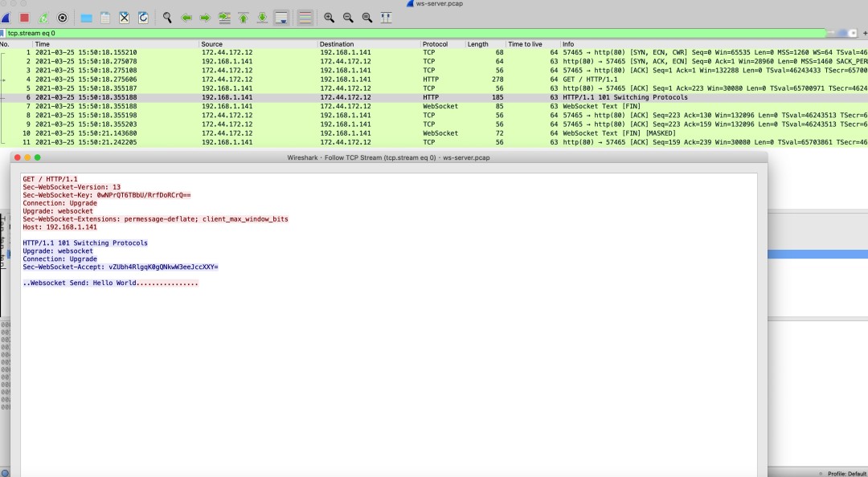Jump to the first packet icon
This screenshot has height=477, width=868.
243,17
